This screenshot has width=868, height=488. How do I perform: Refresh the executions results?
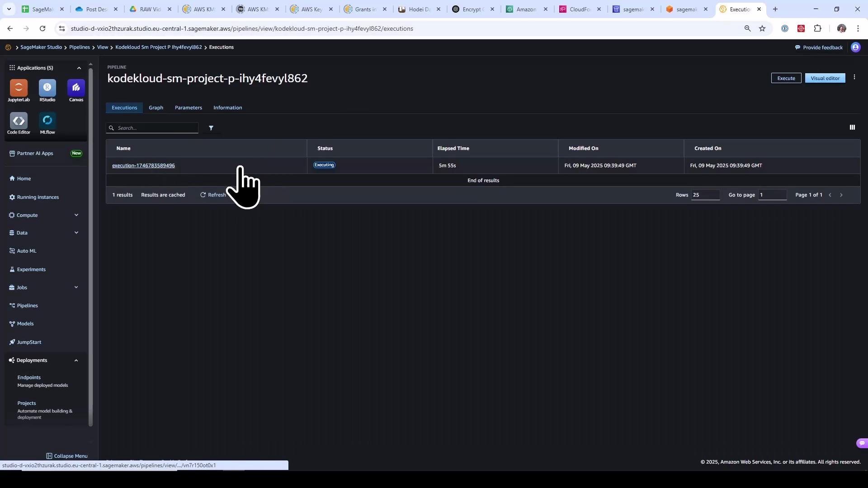tap(213, 195)
